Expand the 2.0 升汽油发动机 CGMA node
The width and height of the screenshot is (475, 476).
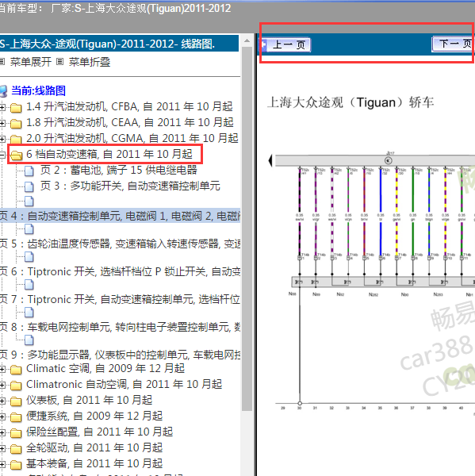click(x=2, y=139)
